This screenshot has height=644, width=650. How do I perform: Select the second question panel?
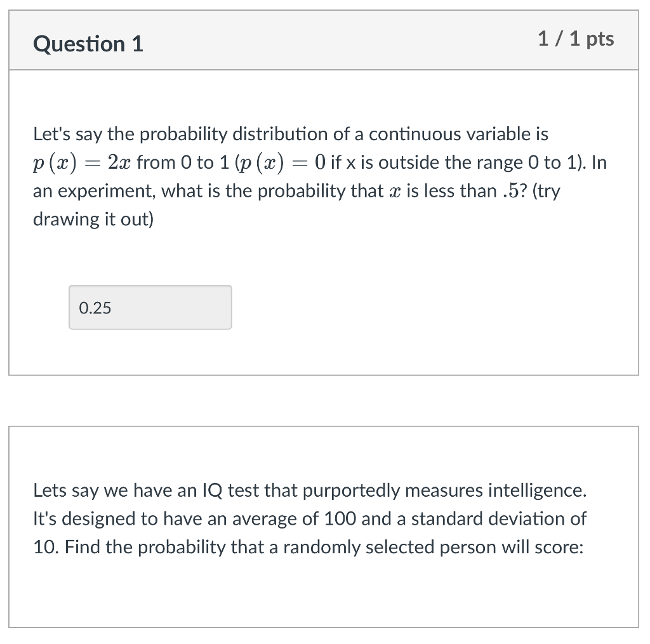point(325,527)
